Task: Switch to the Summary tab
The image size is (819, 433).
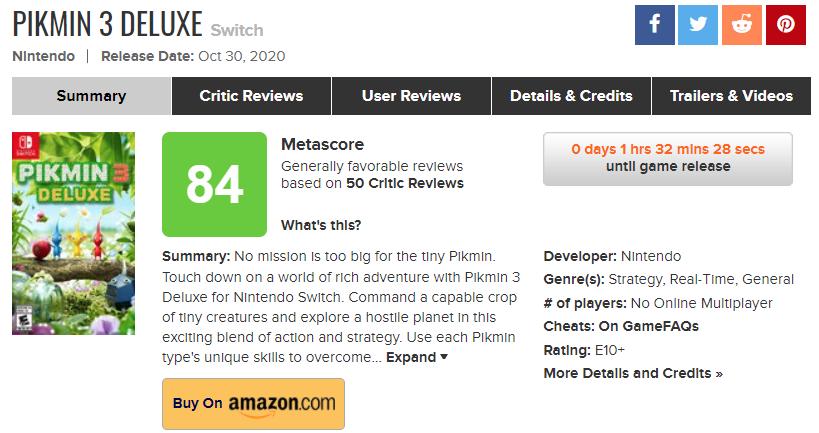Action: click(91, 96)
